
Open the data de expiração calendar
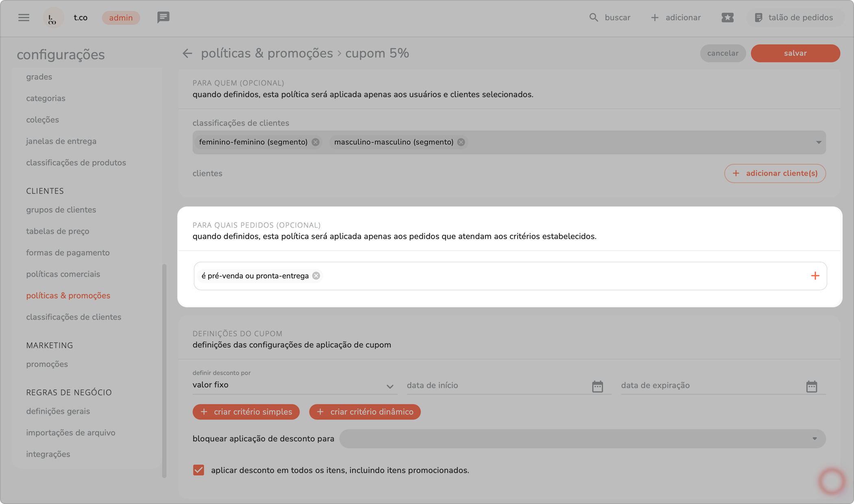[811, 386]
